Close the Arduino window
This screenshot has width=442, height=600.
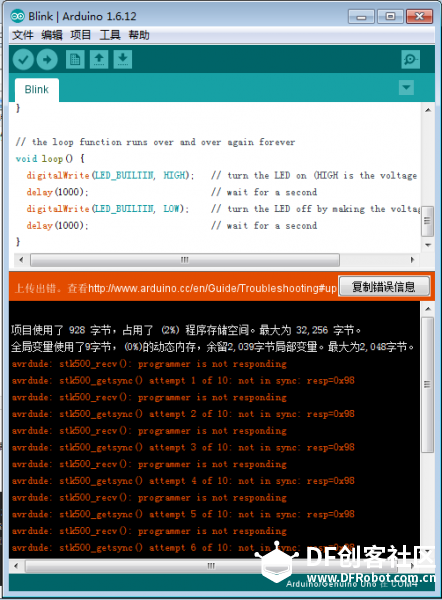point(419,16)
